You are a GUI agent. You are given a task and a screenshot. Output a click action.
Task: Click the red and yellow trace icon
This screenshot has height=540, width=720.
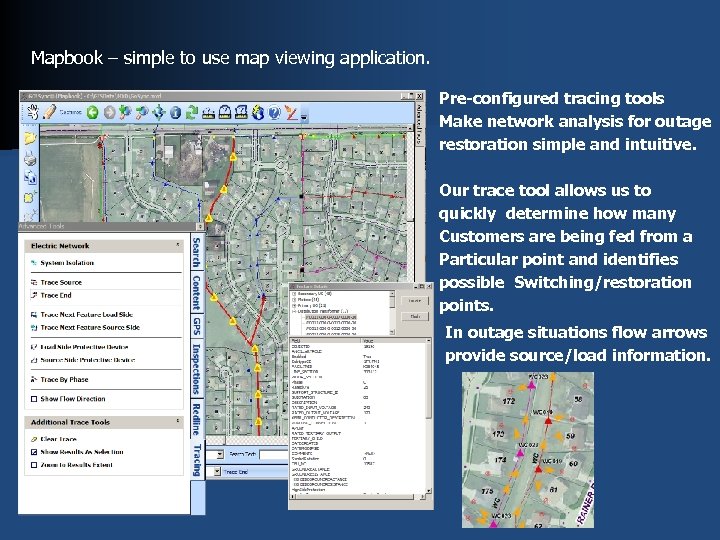[x=291, y=112]
